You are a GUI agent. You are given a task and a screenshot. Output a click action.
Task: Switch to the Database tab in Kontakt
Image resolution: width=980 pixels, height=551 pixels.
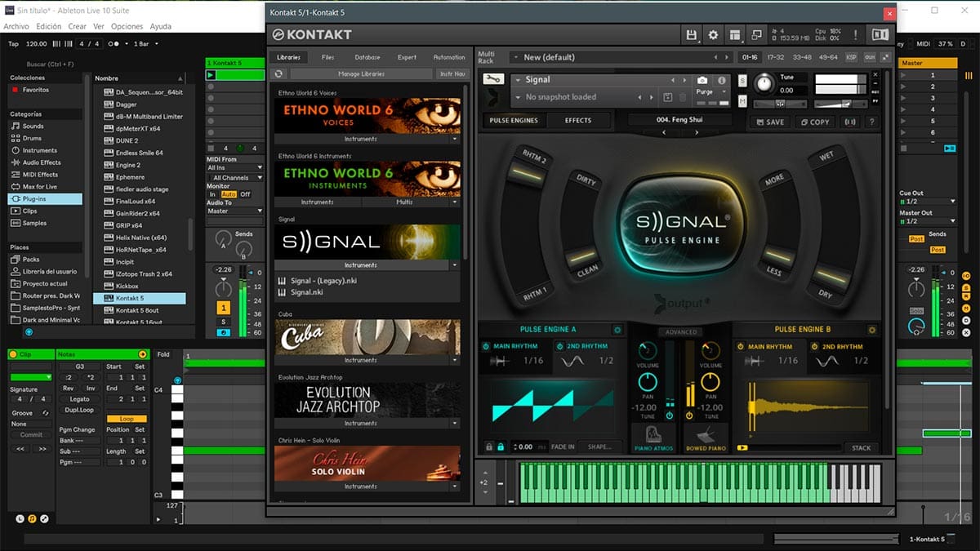pyautogui.click(x=367, y=57)
